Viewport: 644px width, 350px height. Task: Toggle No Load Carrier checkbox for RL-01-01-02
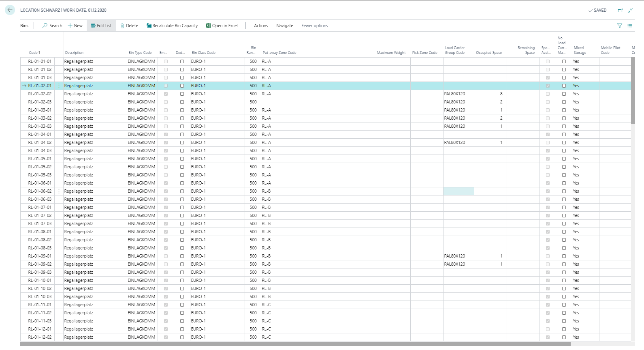(x=564, y=69)
